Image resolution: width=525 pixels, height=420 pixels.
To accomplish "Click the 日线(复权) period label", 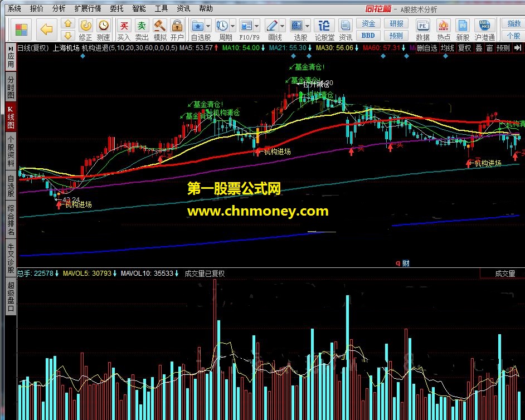I will (x=33, y=48).
